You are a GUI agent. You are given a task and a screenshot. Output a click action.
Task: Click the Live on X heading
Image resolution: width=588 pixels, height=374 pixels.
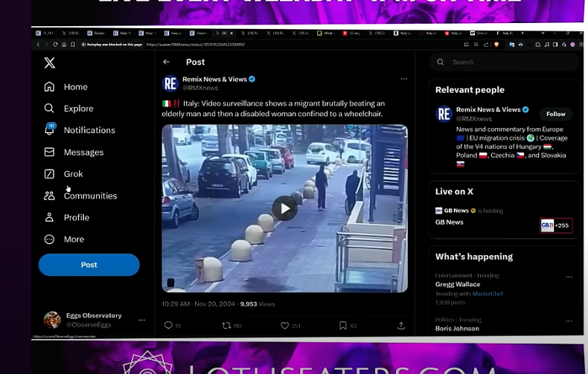pos(454,192)
